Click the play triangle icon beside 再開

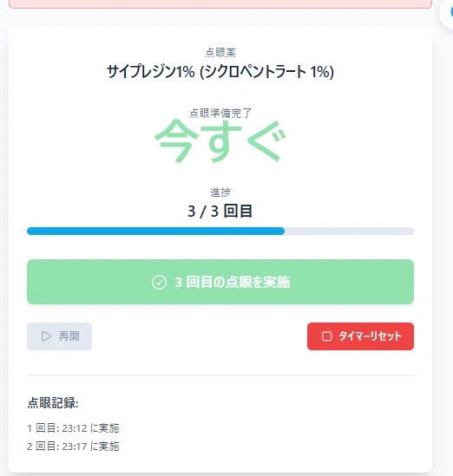point(46,336)
